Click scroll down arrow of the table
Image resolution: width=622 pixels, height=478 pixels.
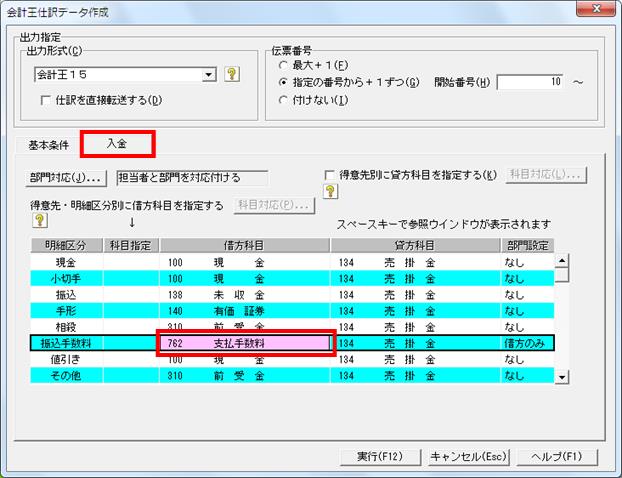coord(562,377)
